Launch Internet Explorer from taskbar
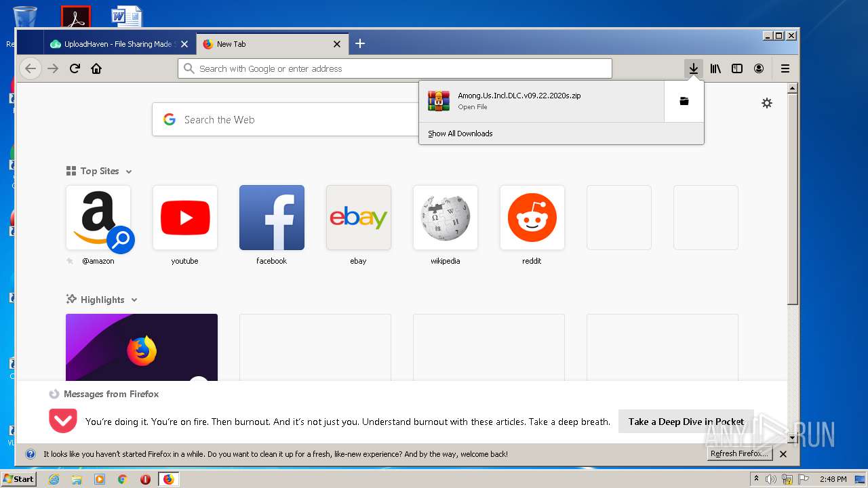Viewport: 868px width, 488px height. (x=54, y=479)
